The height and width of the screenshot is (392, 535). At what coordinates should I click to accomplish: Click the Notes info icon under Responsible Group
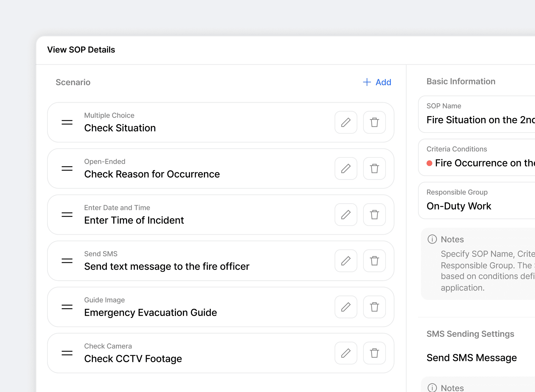tap(432, 239)
